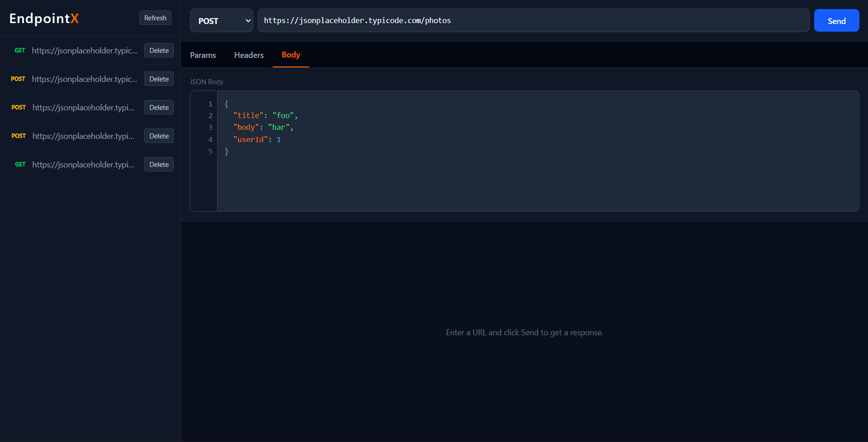Image resolution: width=868 pixels, height=442 pixels.
Task: Select the first GET saved request to load it
Action: (84, 50)
